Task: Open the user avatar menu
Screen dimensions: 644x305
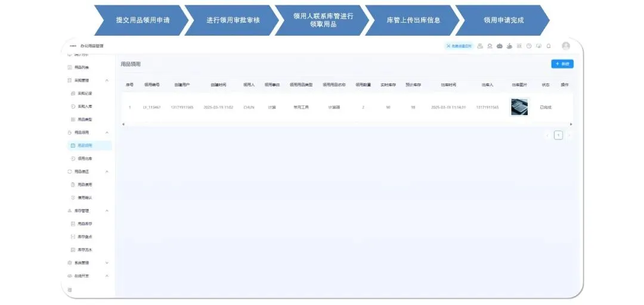Action: click(x=566, y=46)
